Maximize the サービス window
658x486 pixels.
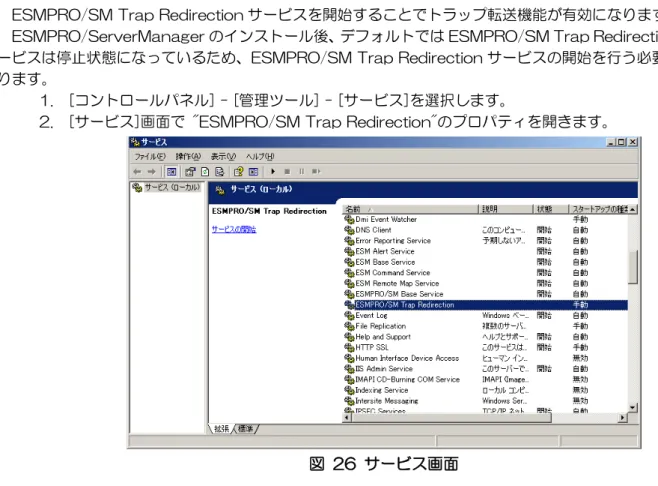pyautogui.click(x=621, y=142)
